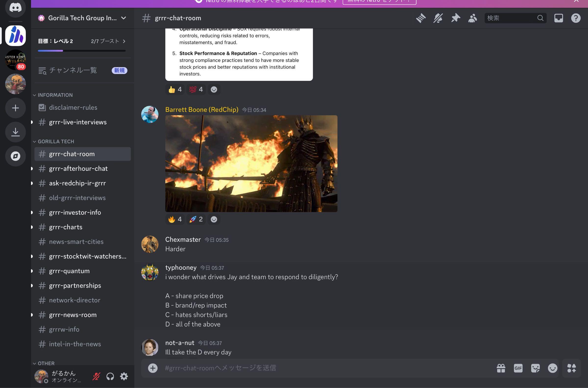Open the Threads icon in header

tap(421, 18)
